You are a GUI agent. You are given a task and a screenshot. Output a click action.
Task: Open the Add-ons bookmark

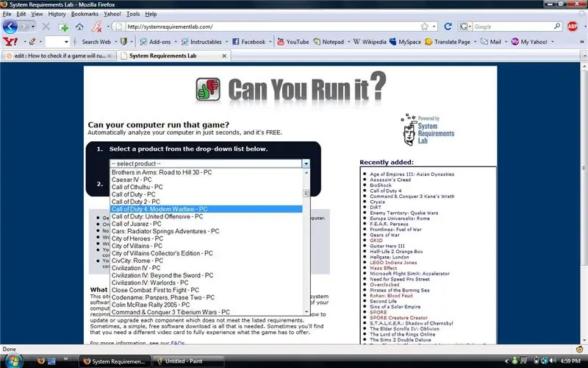(x=155, y=42)
